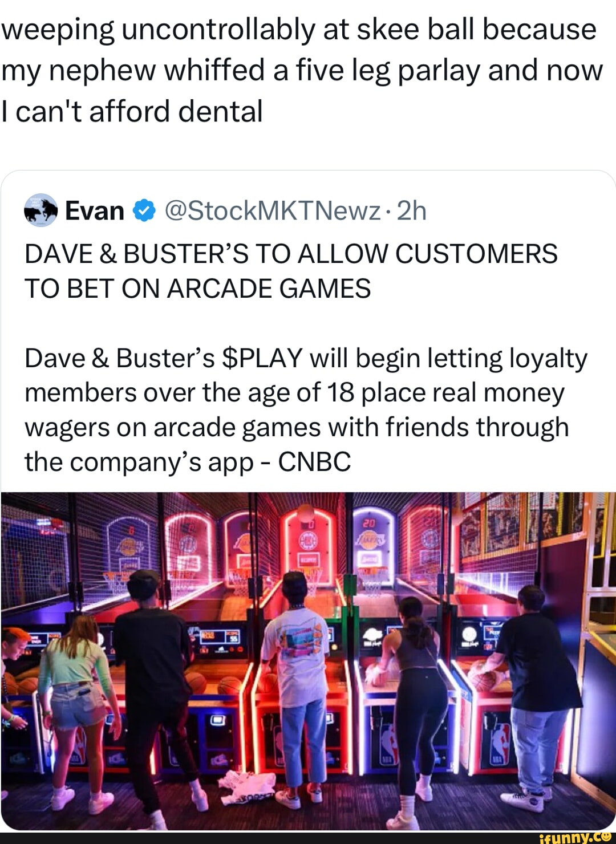Open the Evan display name link
Screen dimensions: 616x844
coord(95,211)
